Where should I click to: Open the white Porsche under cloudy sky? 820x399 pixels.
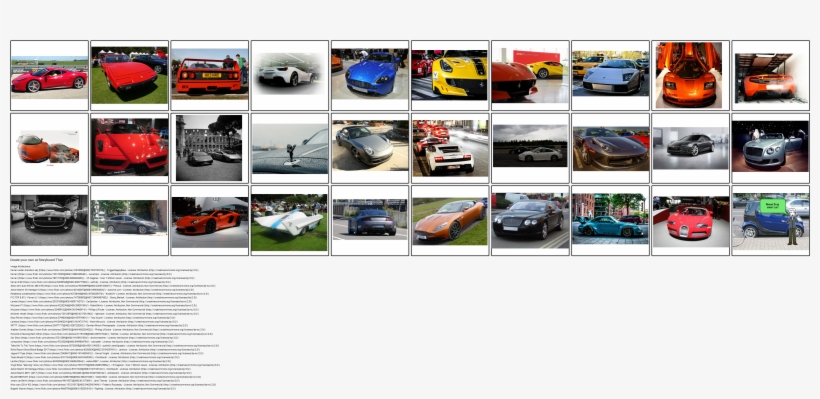coord(530,145)
